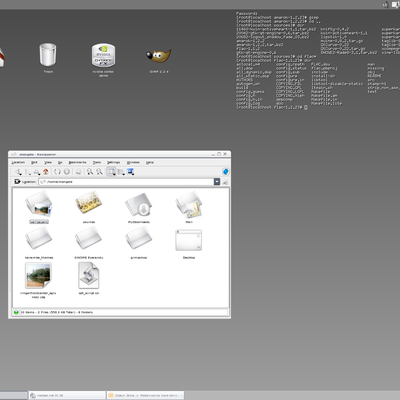Viewport: 400px width, 400px height.
Task: Open the View menu
Action: pos(48,162)
